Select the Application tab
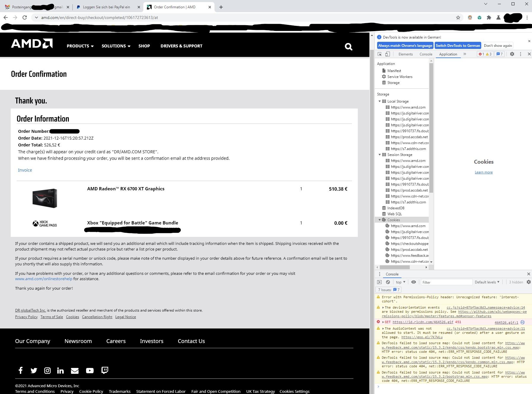The width and height of the screenshot is (532, 394). click(448, 54)
